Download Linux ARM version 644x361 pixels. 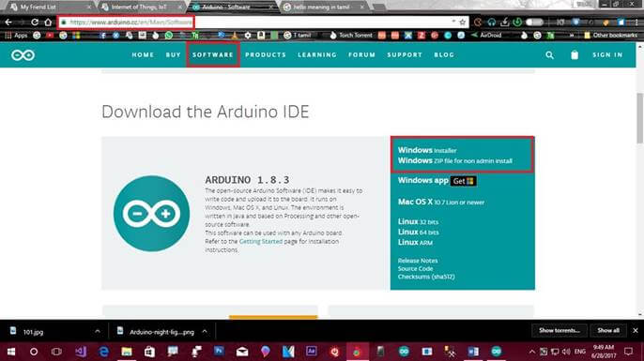pos(415,242)
